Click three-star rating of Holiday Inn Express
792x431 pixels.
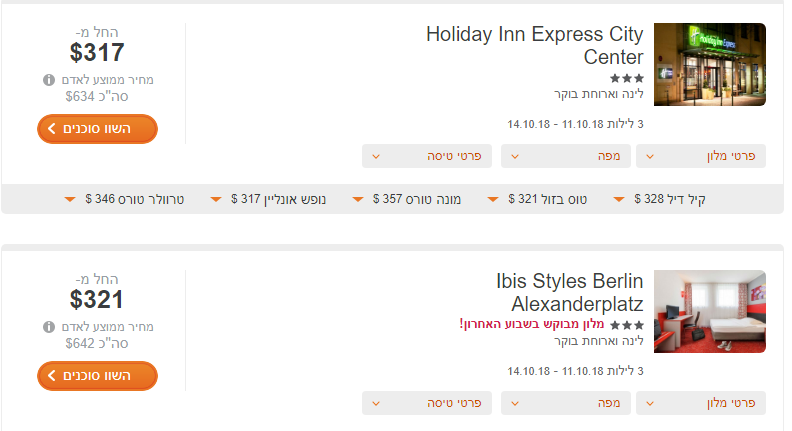(627, 78)
